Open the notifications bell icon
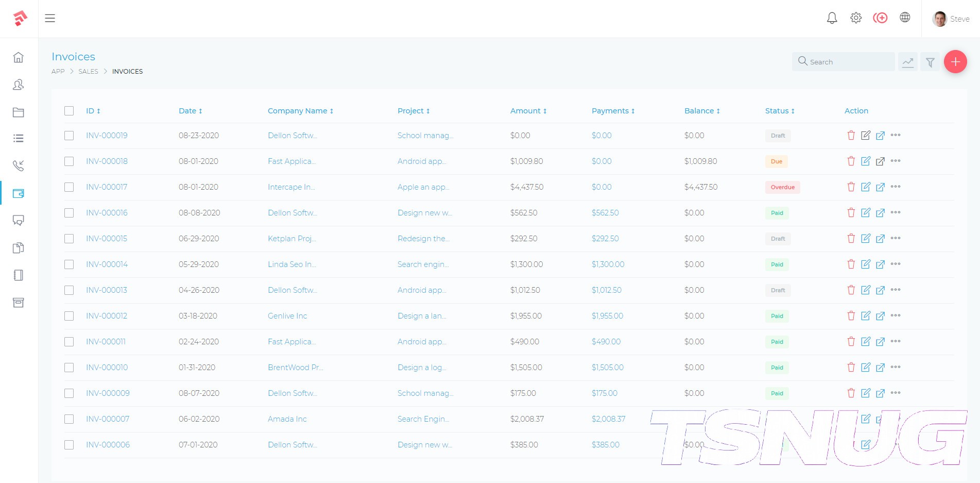 (x=832, y=19)
